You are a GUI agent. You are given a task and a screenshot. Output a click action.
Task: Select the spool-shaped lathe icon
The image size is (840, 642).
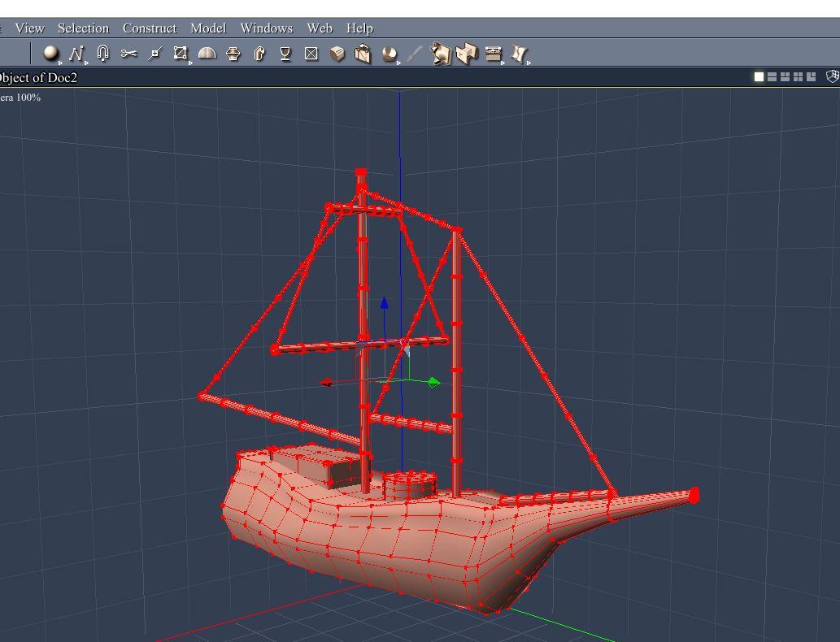point(233,54)
